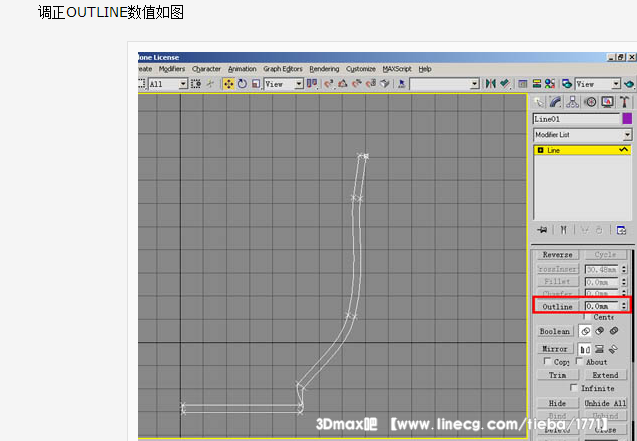The width and height of the screenshot is (637, 441).
Task: Open the Curve Editor toolbar icon
Action: [x=523, y=84]
